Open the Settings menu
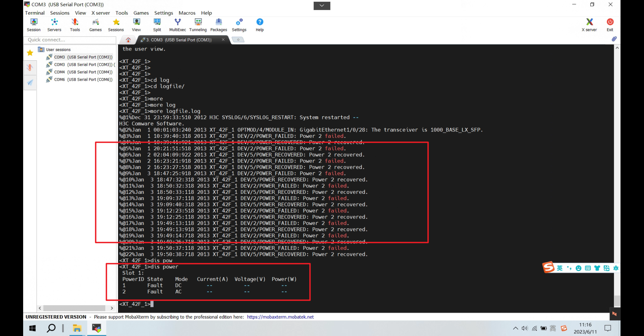Image resolution: width=644 pixels, height=336 pixels. coord(164,13)
